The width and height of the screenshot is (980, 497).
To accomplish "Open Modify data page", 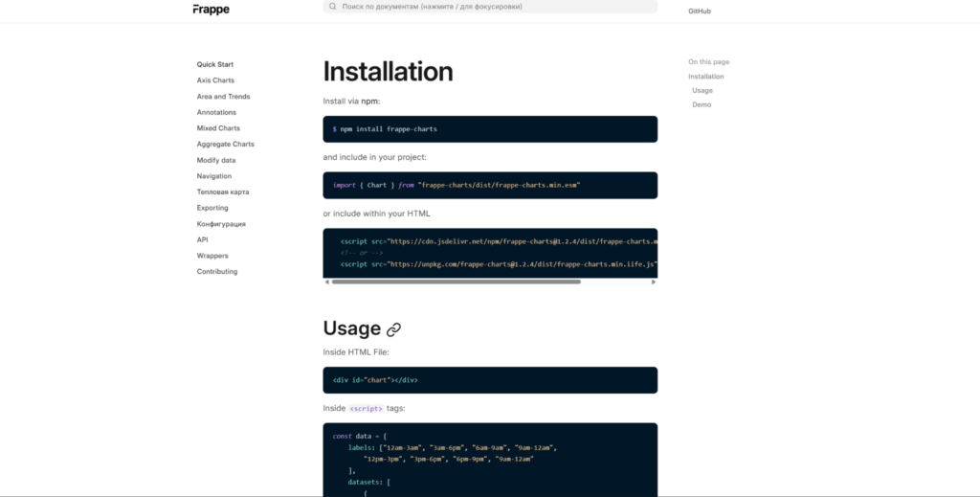I will click(x=216, y=160).
